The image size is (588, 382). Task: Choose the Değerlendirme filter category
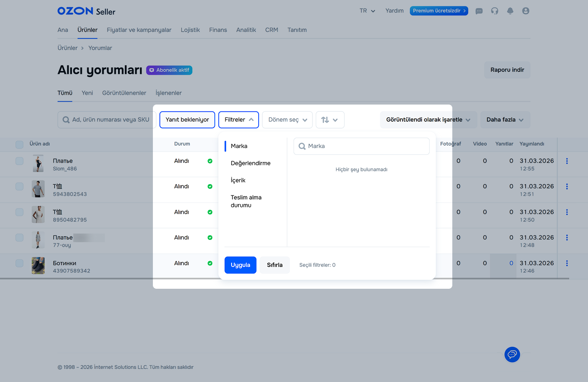click(251, 163)
